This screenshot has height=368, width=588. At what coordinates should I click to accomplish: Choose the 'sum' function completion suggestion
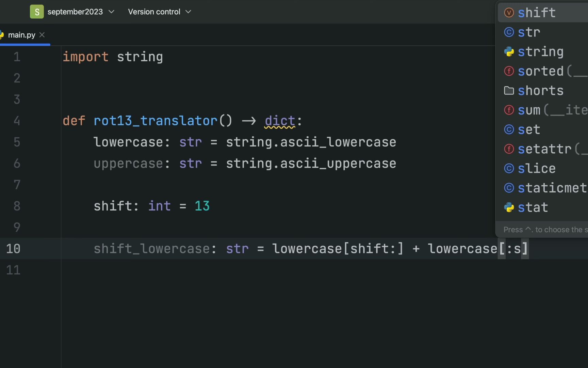pyautogui.click(x=543, y=110)
